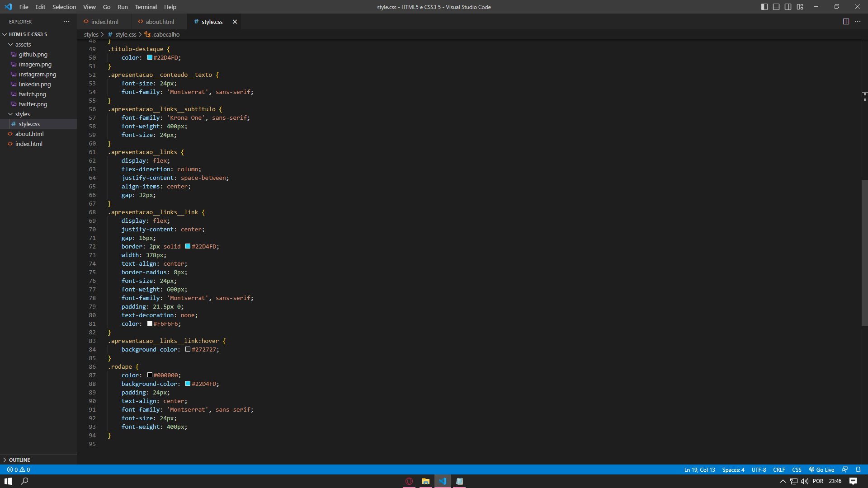Viewport: 868px width, 488px height.
Task: Open Explorer views and more actions ellipsis
Action: point(66,22)
